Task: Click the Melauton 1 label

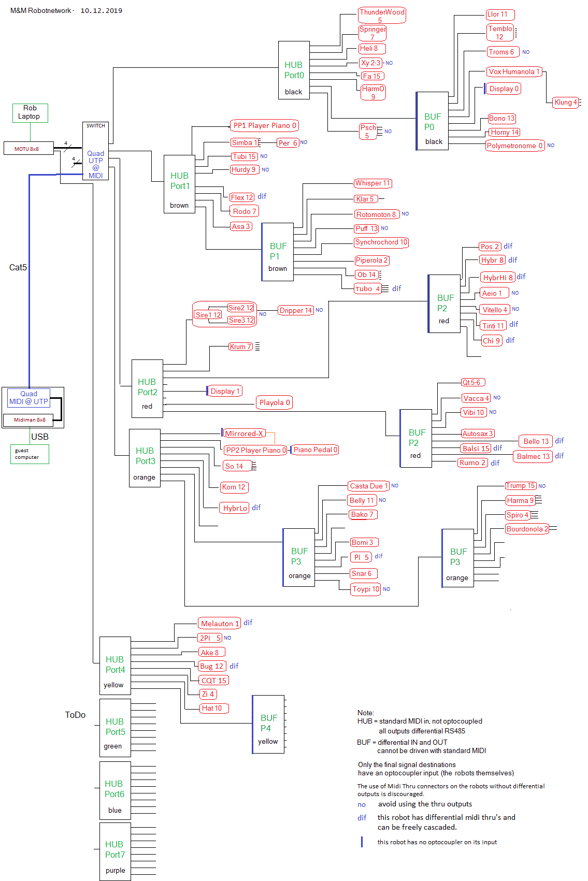Action: [x=220, y=624]
